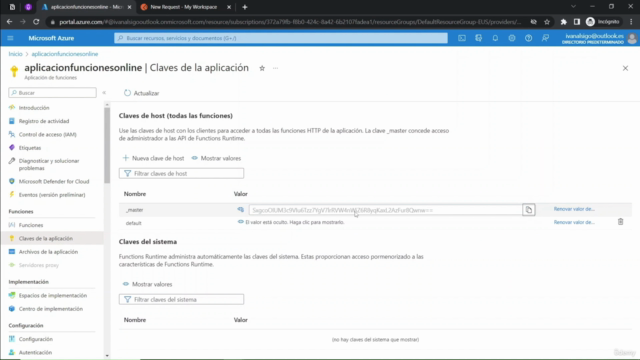
Task: Renew the default key value
Action: point(574,222)
